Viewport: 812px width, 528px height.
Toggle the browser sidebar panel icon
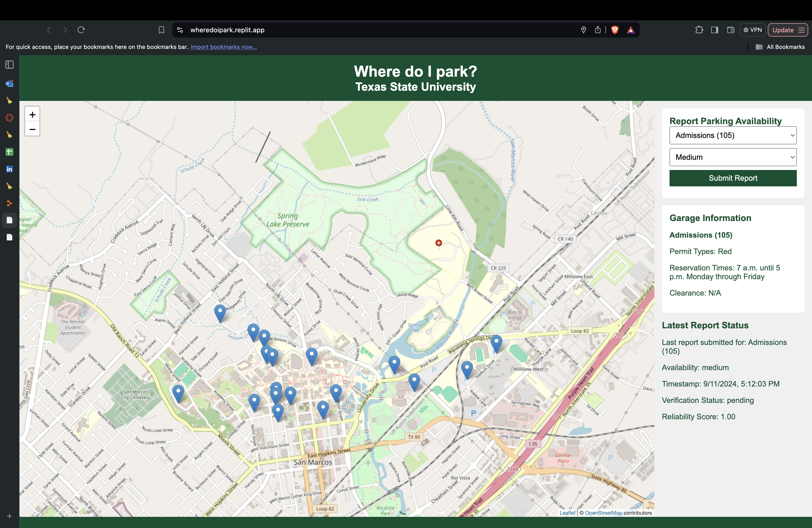pos(714,30)
